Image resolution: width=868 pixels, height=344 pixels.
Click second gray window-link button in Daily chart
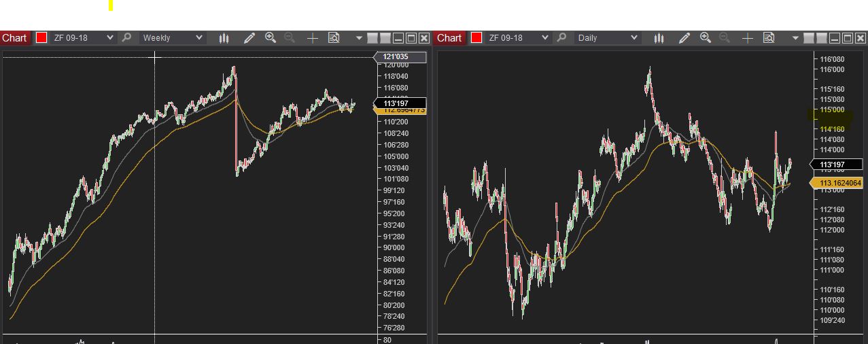[820, 38]
